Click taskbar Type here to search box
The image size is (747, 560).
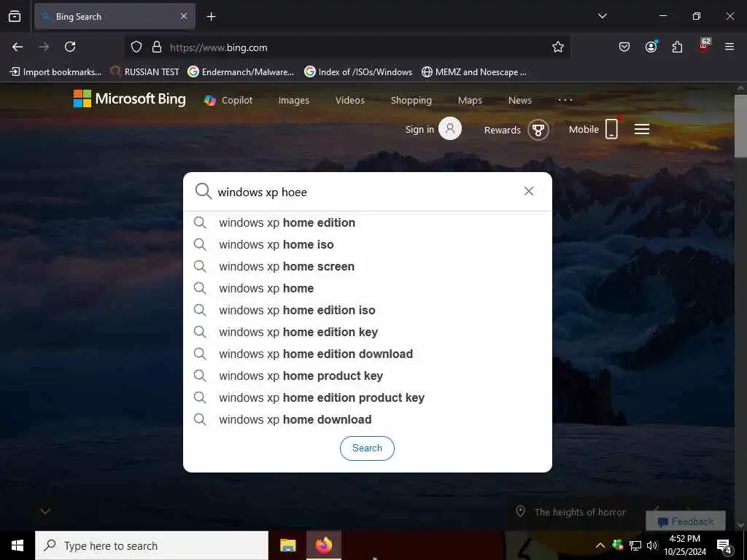(x=152, y=545)
